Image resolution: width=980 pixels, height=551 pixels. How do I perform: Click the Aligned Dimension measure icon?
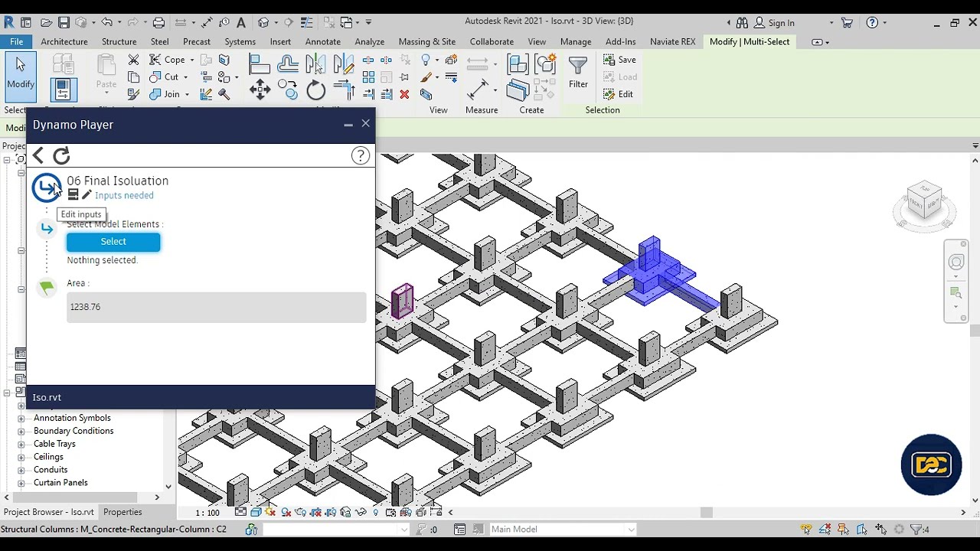pos(478,90)
